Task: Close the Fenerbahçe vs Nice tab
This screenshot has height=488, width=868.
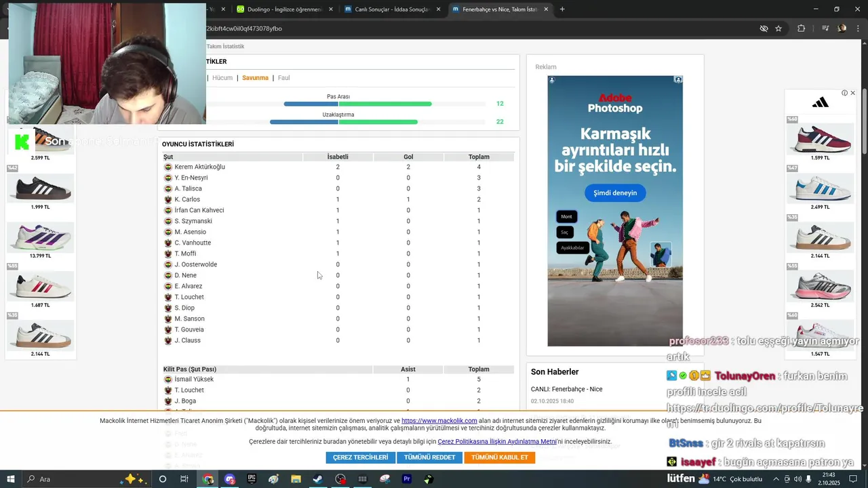Action: [546, 9]
